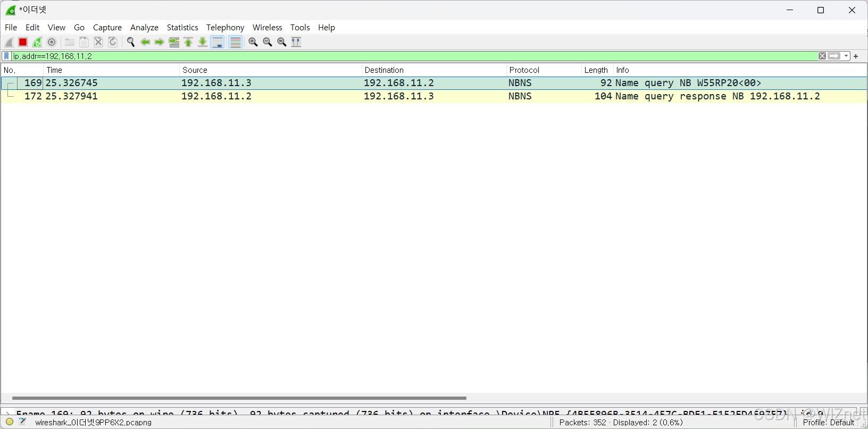Screen dimensions: 868x429
Task: Click time value 25.327941
Action: click(72, 96)
